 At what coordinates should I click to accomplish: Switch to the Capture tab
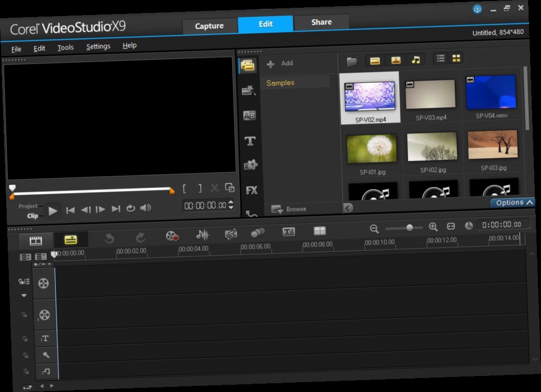click(210, 26)
